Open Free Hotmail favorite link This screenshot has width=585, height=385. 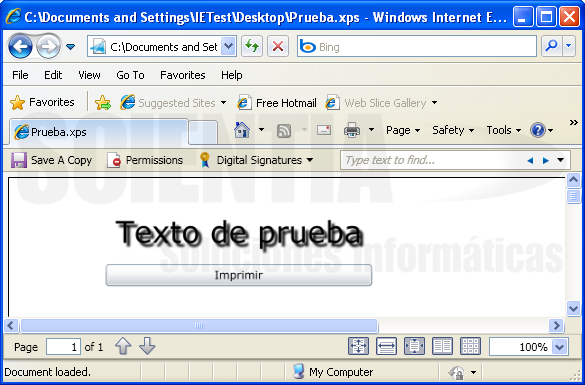point(277,103)
